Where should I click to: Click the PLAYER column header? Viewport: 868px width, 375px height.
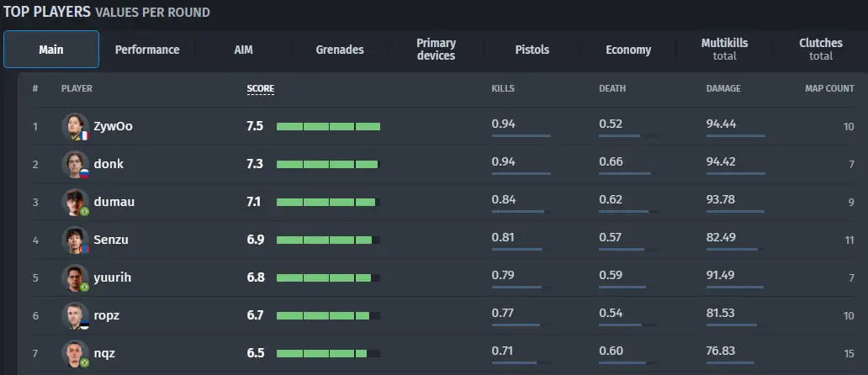(x=77, y=88)
